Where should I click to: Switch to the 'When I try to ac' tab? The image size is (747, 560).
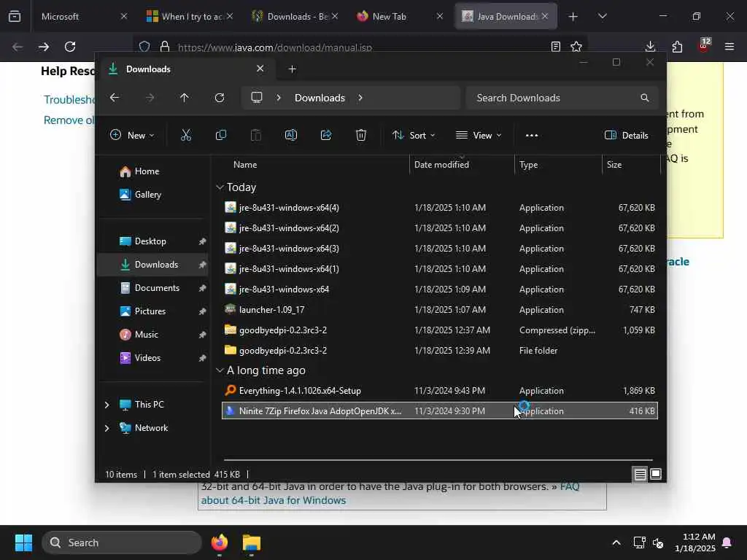click(x=190, y=17)
